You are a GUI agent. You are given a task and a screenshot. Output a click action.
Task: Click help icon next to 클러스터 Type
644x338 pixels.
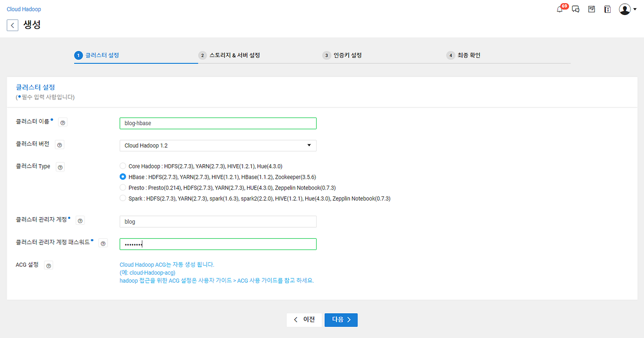(x=60, y=166)
